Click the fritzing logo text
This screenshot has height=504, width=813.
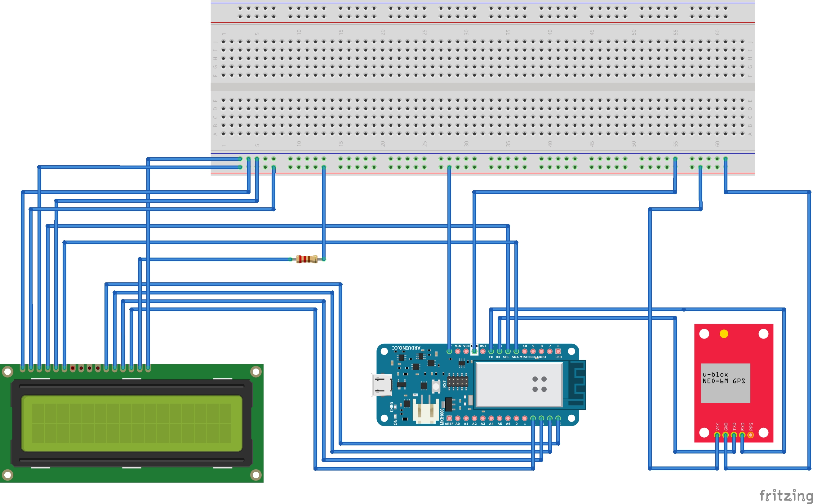click(786, 495)
